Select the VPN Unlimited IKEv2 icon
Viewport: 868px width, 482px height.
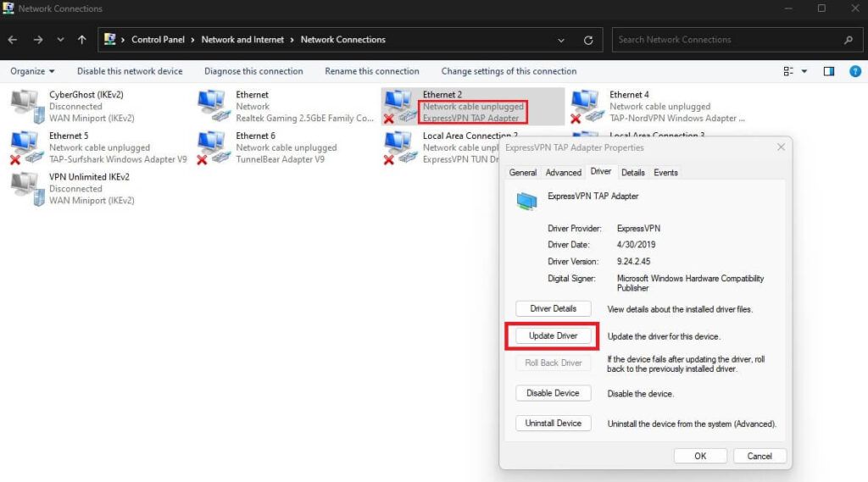click(x=28, y=189)
